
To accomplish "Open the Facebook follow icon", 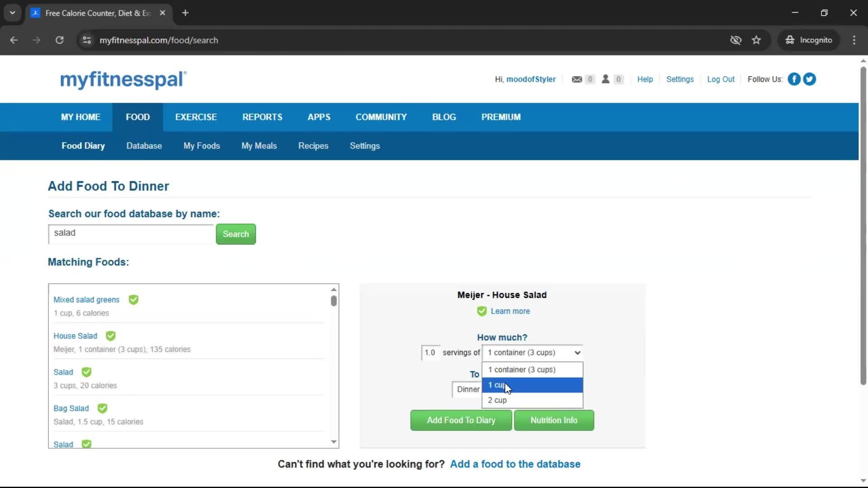I will pyautogui.click(x=794, y=79).
